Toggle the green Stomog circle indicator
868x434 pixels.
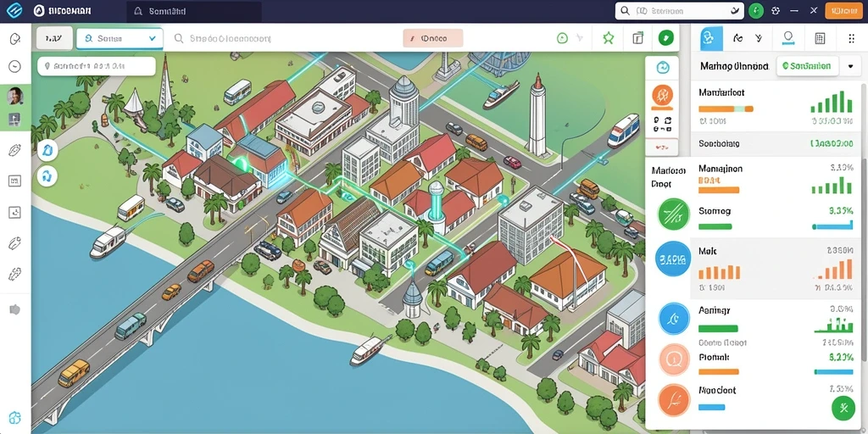tap(674, 214)
